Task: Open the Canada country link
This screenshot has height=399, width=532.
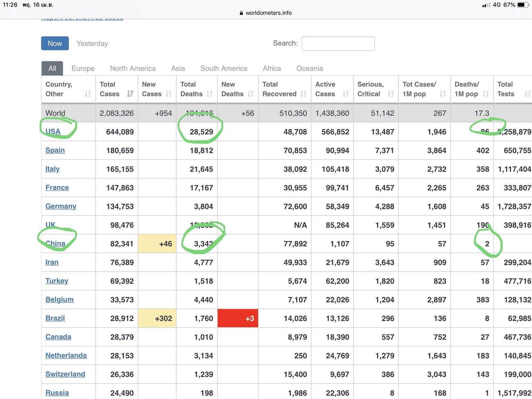Action: coord(58,337)
